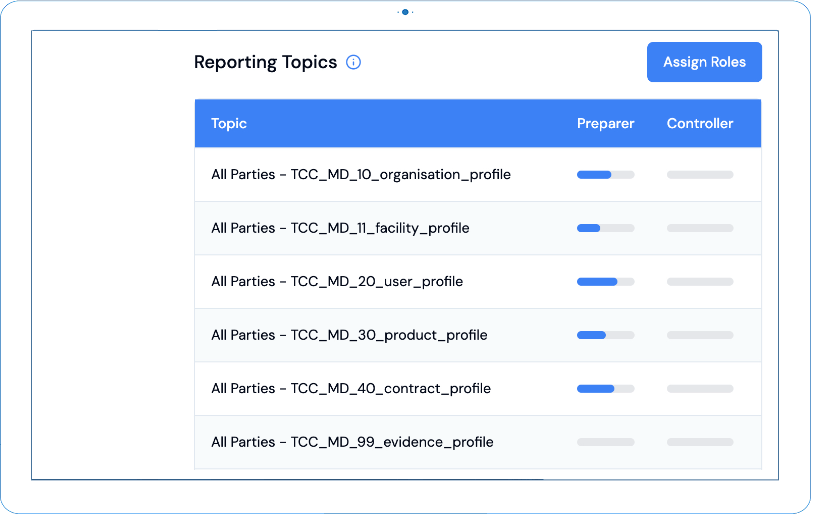Open the TCC_MD_11_facility_profile topic row
Image resolution: width=829 pixels, height=514 pixels.
[478, 228]
